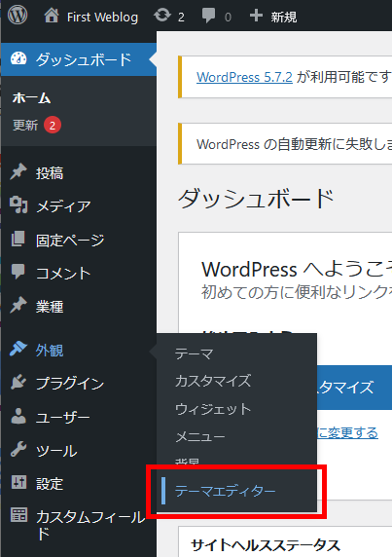Select カスタマイズ in the 外観 flyout

[x=213, y=381]
